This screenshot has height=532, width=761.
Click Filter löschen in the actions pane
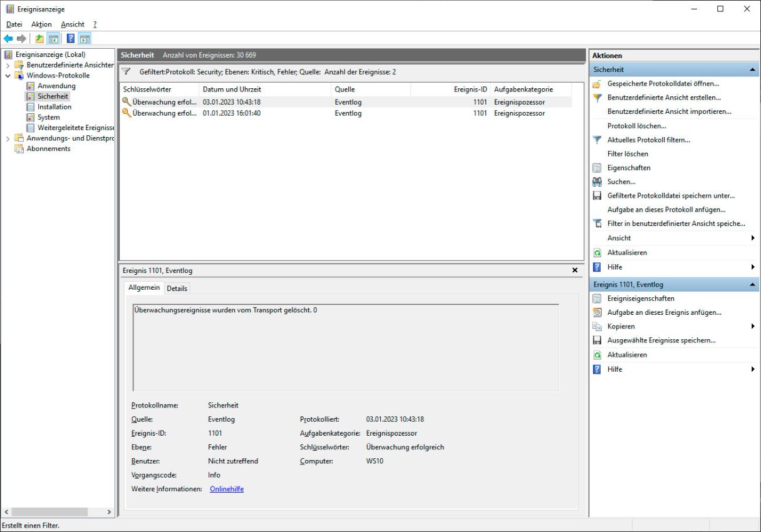pos(628,153)
